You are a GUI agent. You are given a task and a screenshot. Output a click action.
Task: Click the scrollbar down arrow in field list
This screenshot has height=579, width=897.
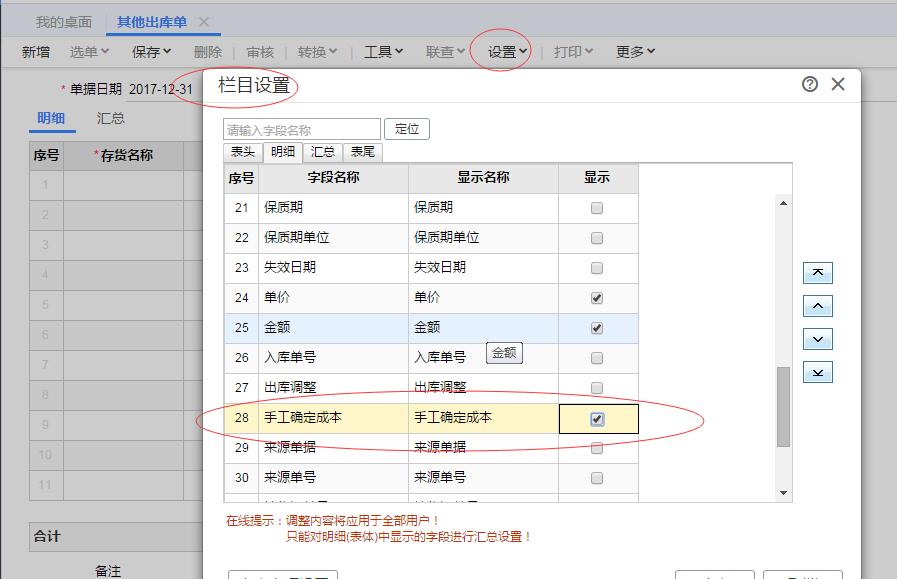[783, 491]
